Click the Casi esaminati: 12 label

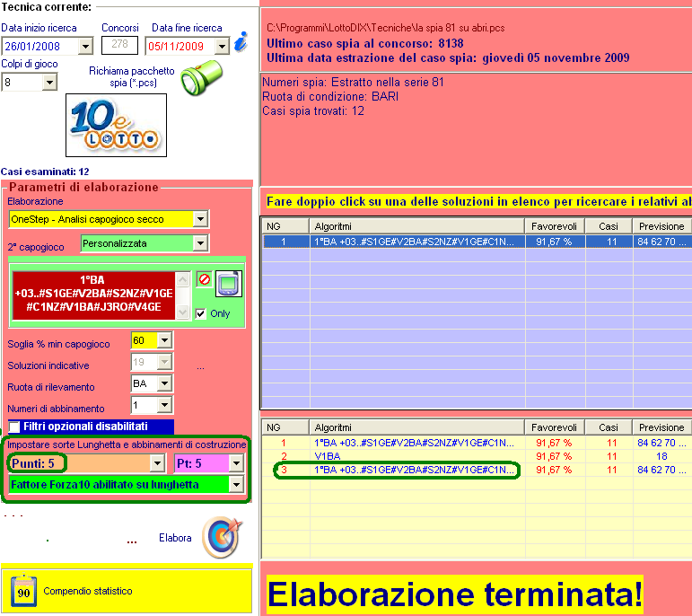click(45, 172)
